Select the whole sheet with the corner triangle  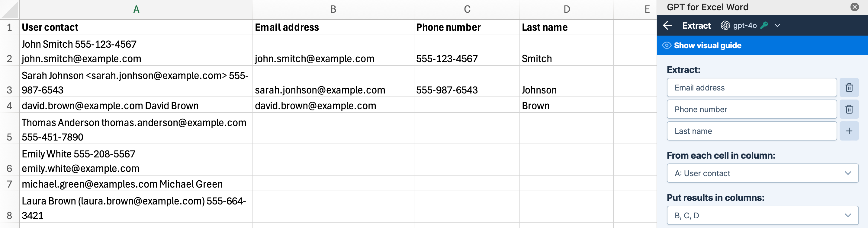(9, 9)
